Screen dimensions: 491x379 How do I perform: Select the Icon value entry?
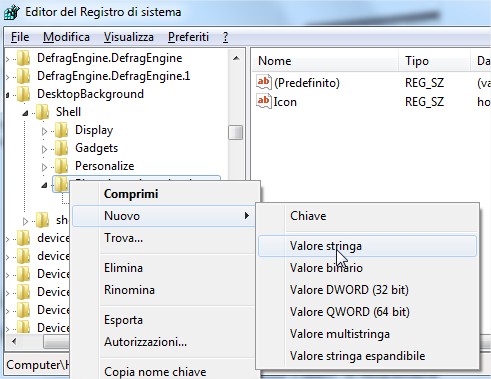pos(285,102)
